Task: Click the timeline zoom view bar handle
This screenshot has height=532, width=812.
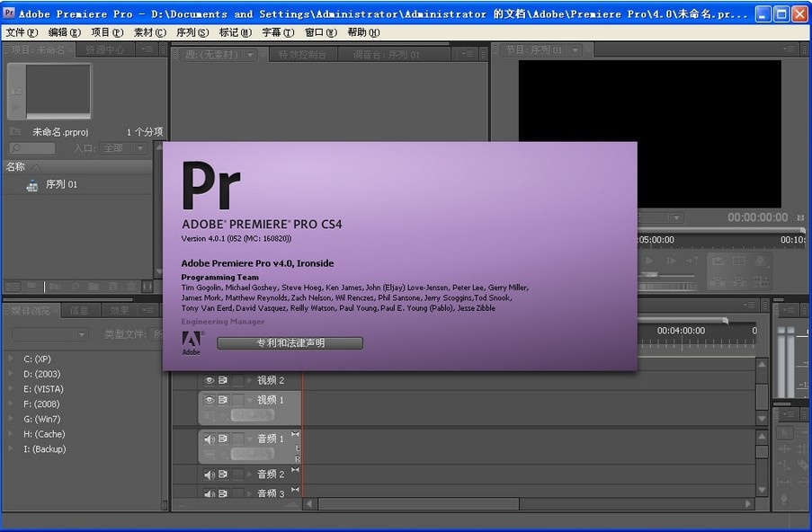Action: point(726,321)
